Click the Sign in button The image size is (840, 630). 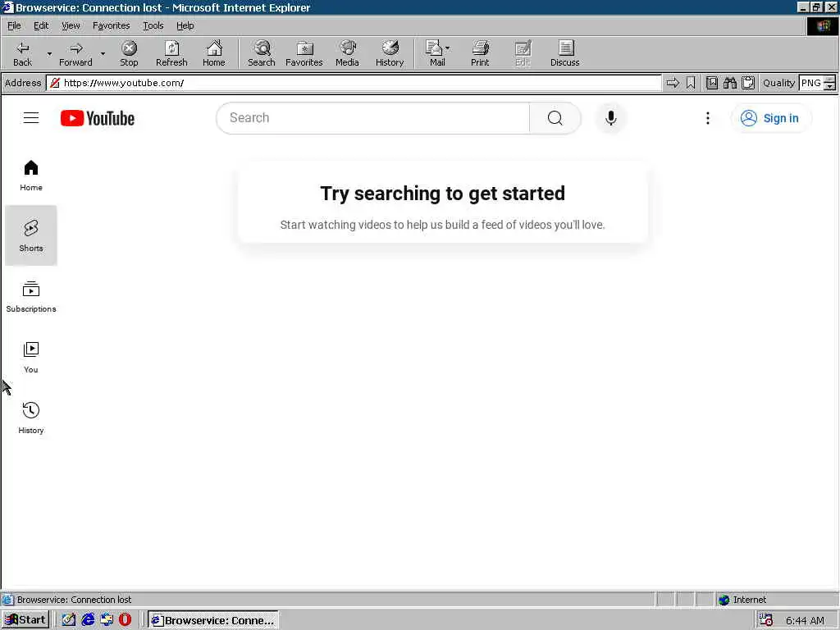coord(770,118)
